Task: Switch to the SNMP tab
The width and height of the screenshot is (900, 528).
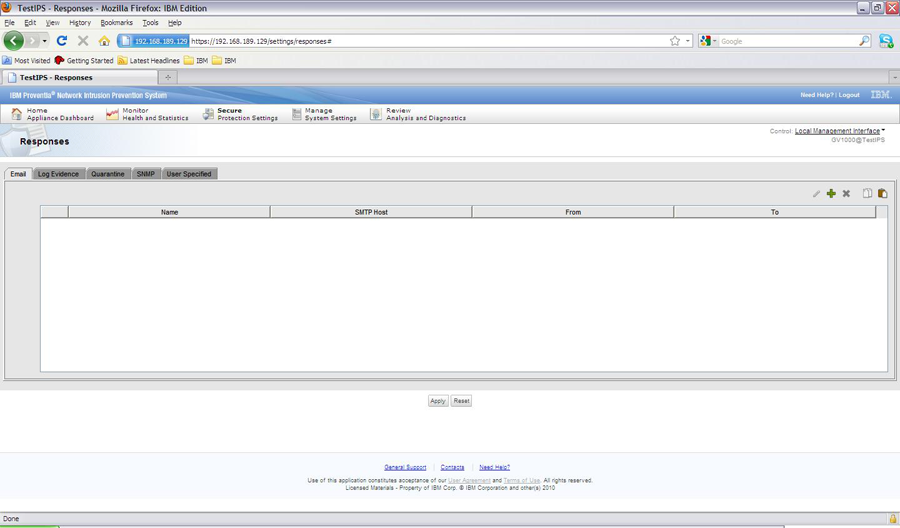Action: click(x=146, y=174)
